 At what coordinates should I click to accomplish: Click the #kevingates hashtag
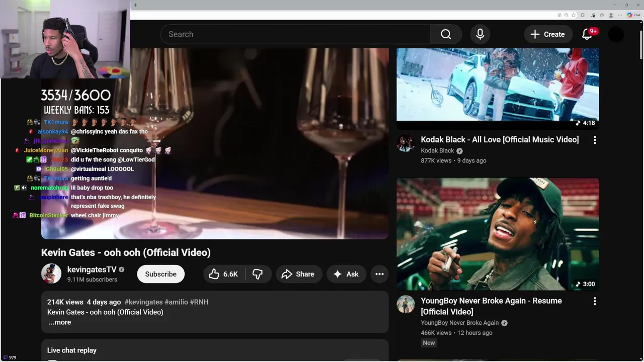pos(143,302)
